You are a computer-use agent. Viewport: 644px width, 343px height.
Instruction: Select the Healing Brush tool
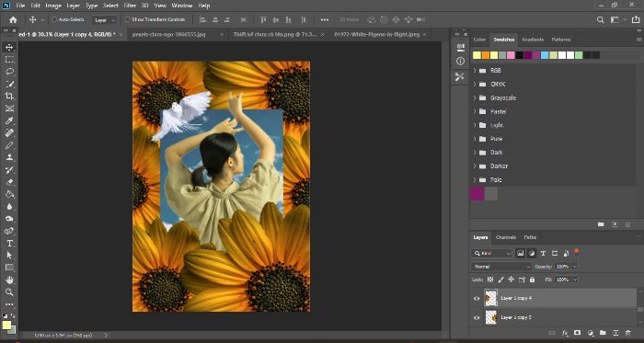tap(9, 133)
